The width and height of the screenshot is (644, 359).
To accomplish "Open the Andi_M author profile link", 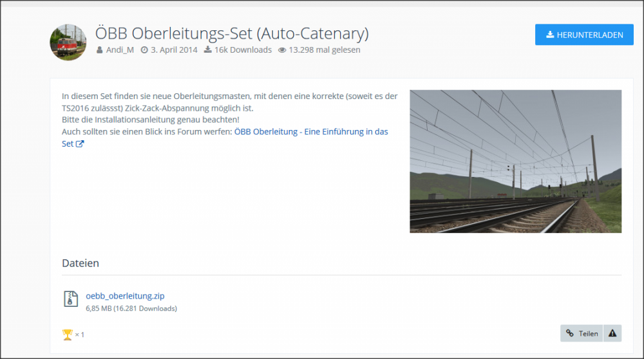I will point(120,50).
